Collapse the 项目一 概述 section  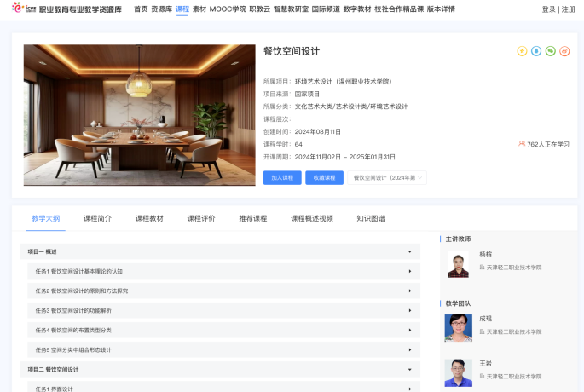409,252
